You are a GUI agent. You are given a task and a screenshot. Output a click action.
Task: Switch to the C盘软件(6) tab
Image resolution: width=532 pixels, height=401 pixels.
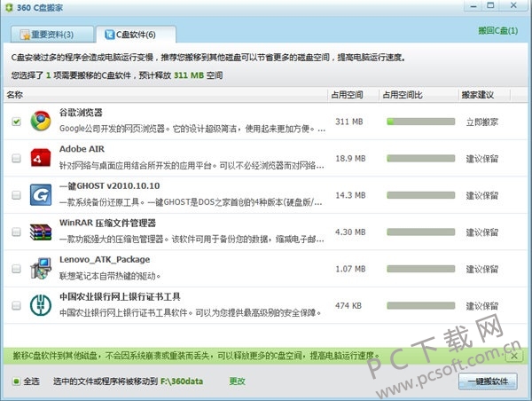136,35
